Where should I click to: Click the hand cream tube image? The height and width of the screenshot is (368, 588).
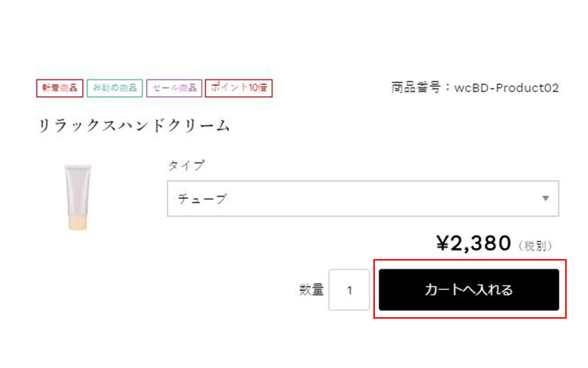click(x=78, y=197)
